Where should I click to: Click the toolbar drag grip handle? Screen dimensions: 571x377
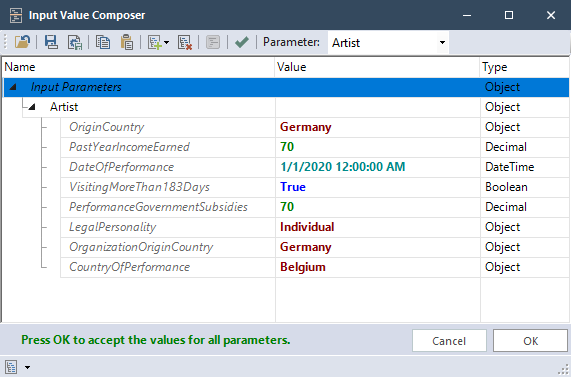click(x=5, y=42)
